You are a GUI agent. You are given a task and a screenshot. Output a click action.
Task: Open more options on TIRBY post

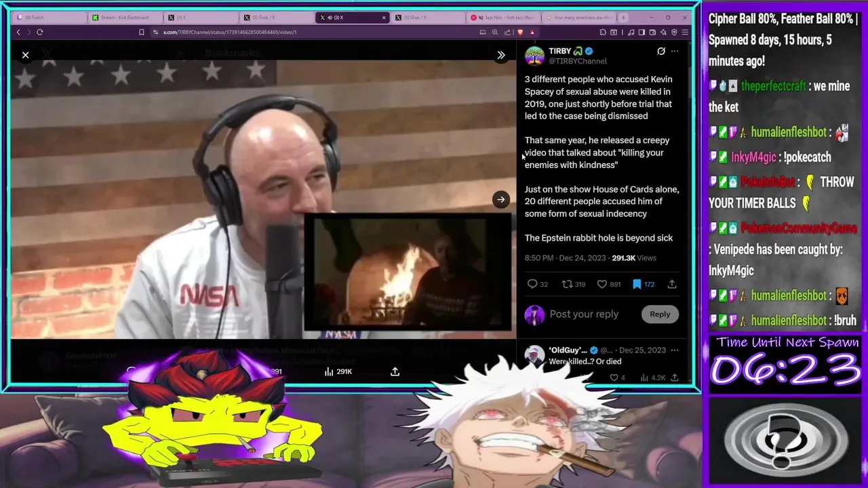pos(674,51)
